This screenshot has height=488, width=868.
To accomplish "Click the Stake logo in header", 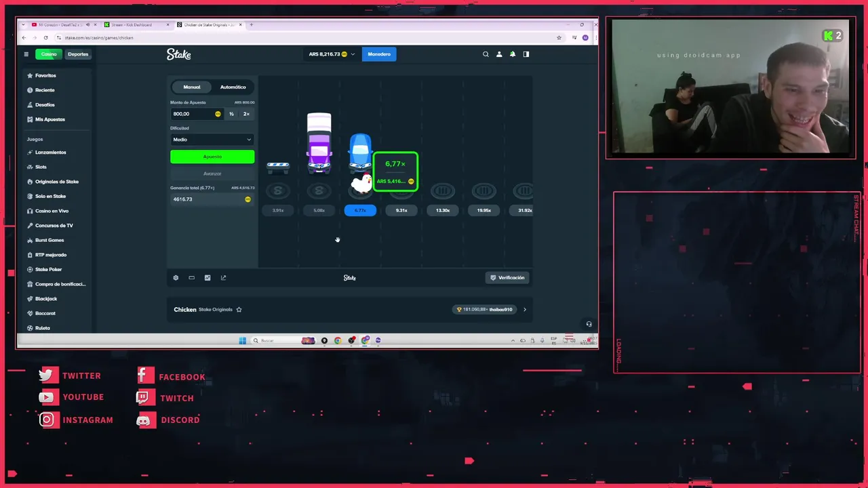I will (x=179, y=54).
